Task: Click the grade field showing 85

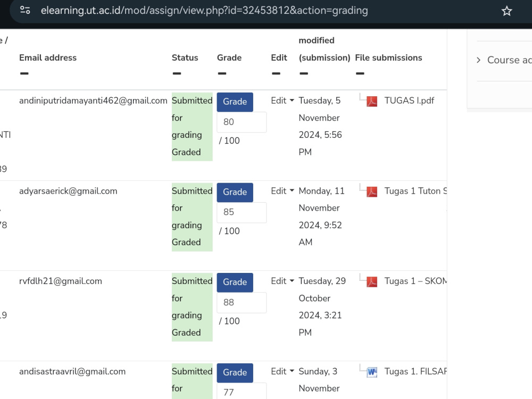Action: (242, 212)
